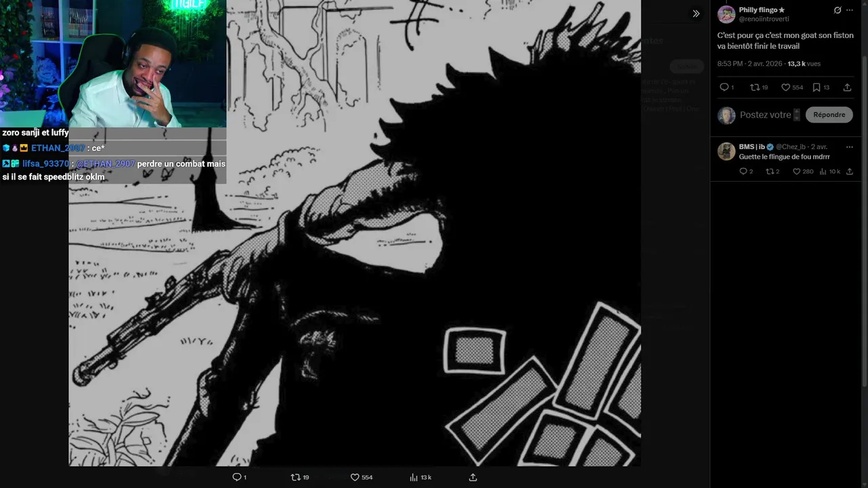Click the verified badge next to BMS | ib
Viewport: 868px width, 488px height.
click(770, 146)
